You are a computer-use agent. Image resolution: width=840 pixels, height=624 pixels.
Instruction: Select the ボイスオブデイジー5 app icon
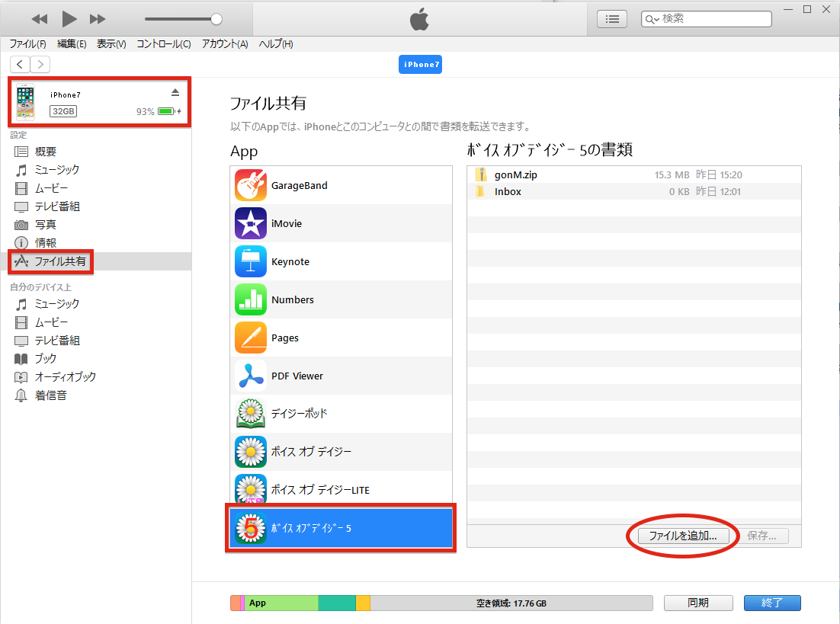250,528
